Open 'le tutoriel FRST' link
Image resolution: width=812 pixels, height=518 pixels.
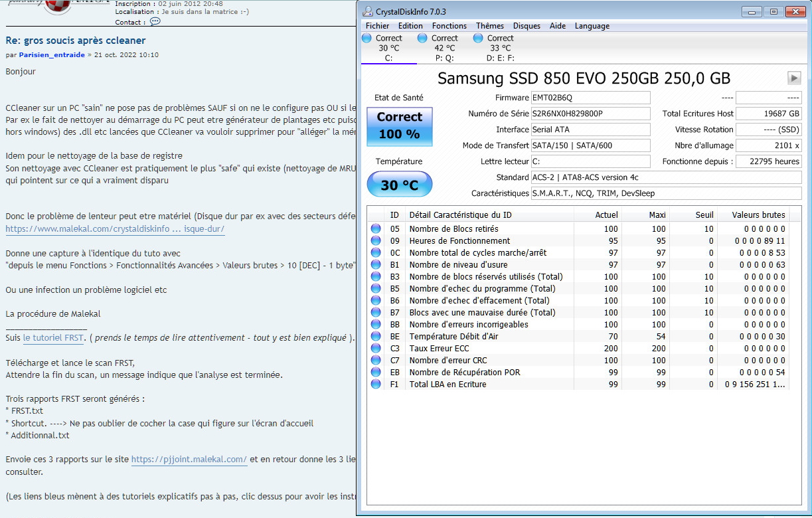[53, 338]
